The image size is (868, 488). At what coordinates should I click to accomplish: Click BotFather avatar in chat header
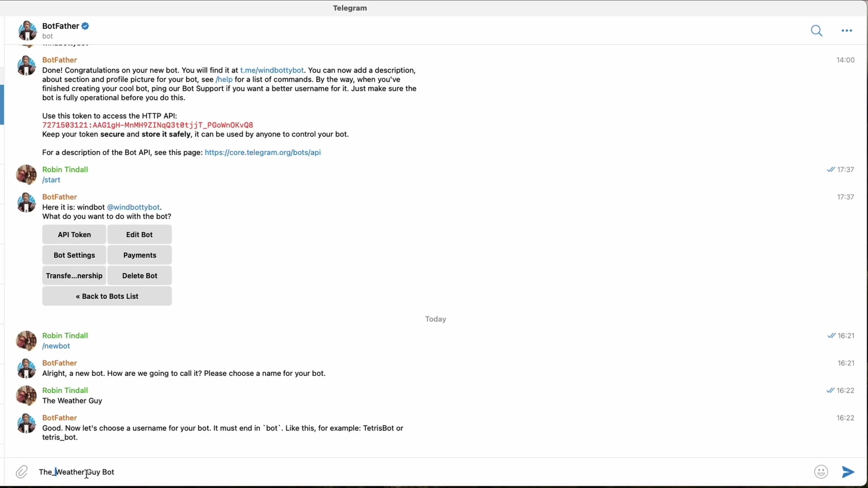coord(27,31)
